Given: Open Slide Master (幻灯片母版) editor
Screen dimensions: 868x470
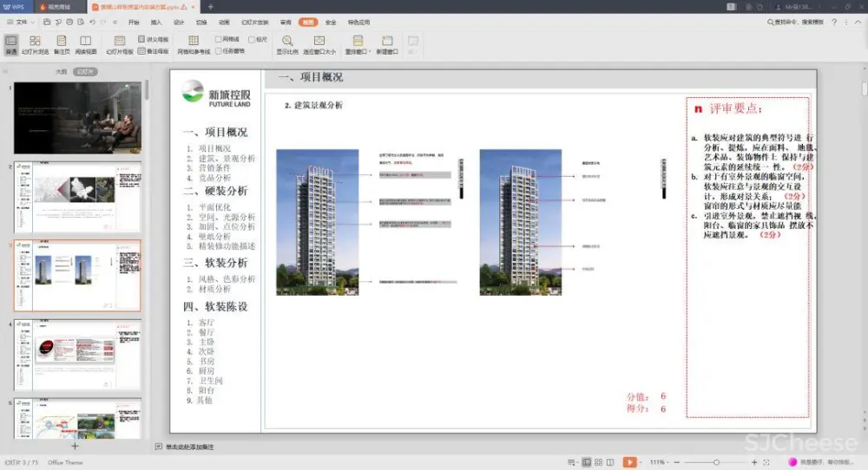Looking at the screenshot, I should click(120, 44).
